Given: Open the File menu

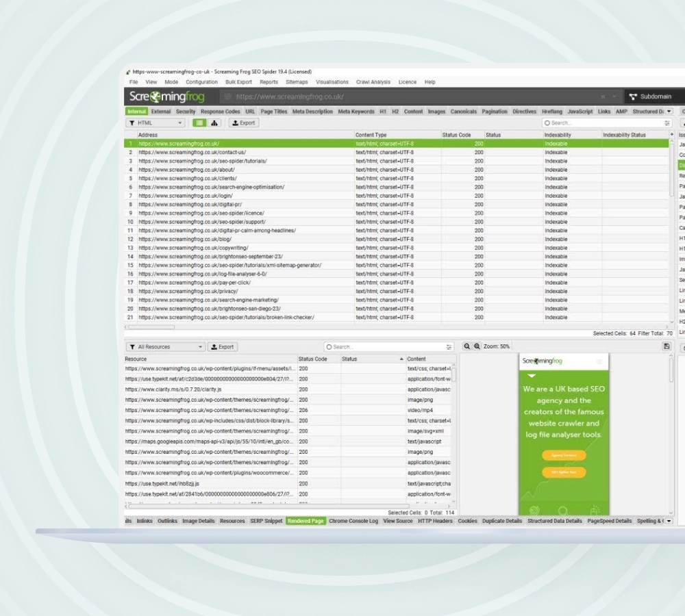Looking at the screenshot, I should (x=134, y=82).
